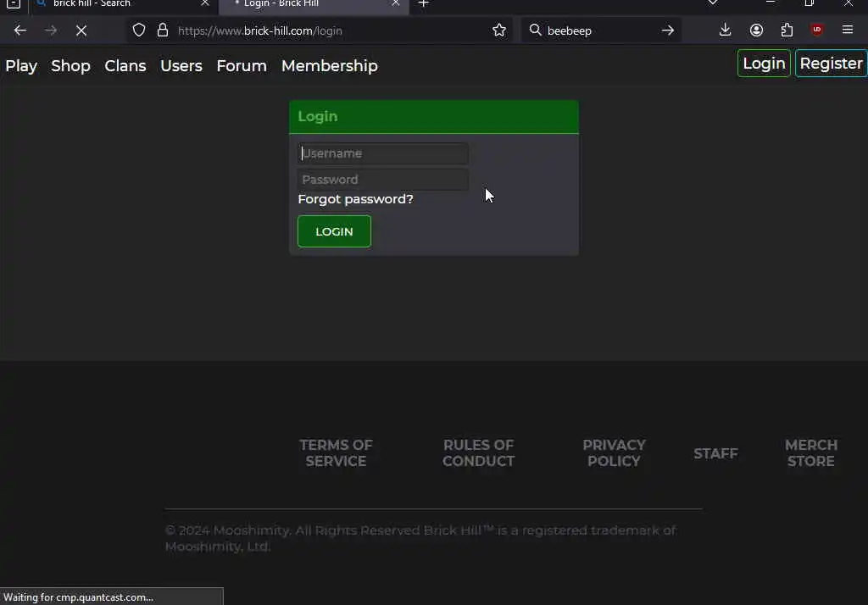This screenshot has width=868, height=605.
Task: Open the tracking protection shield icon
Action: pos(139,30)
